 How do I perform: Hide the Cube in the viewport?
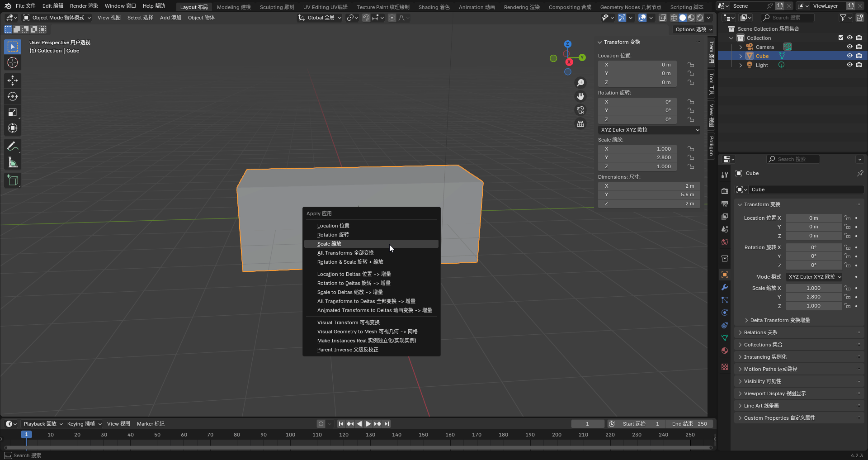pos(849,56)
